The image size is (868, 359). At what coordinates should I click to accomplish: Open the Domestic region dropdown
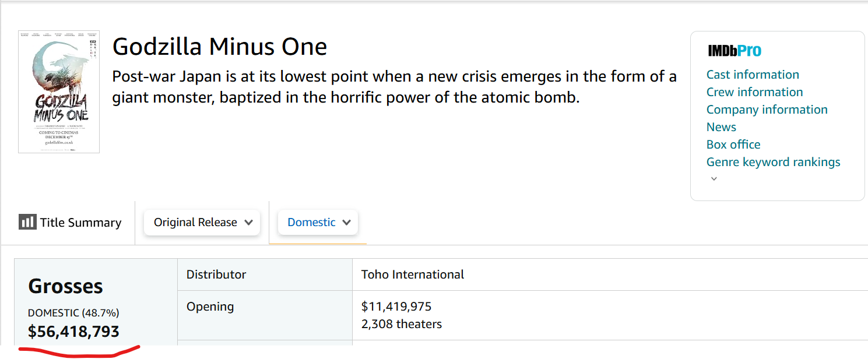318,223
